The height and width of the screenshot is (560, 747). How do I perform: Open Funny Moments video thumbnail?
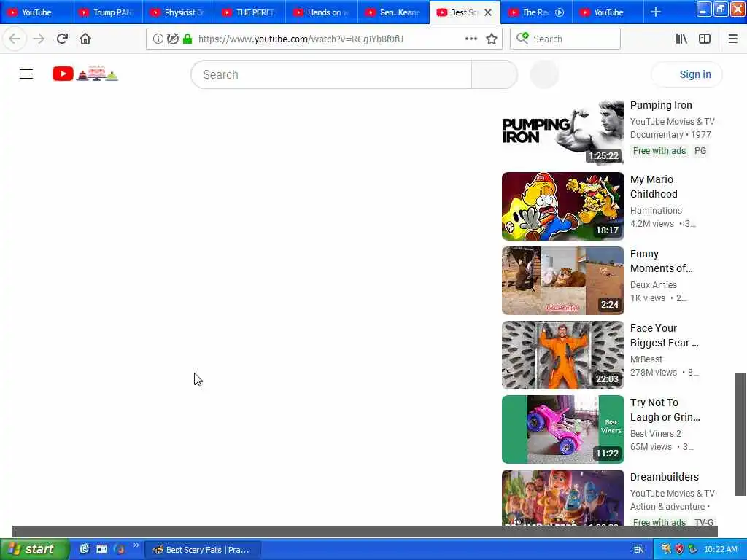[562, 281]
